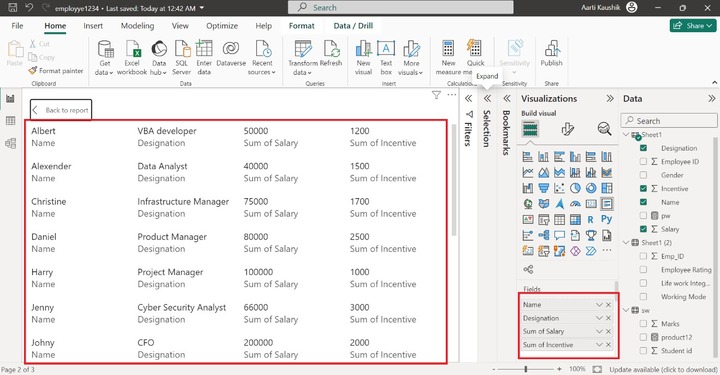The image size is (720, 375).
Task: Select the Stacked bar chart visualization
Action: 528,157
